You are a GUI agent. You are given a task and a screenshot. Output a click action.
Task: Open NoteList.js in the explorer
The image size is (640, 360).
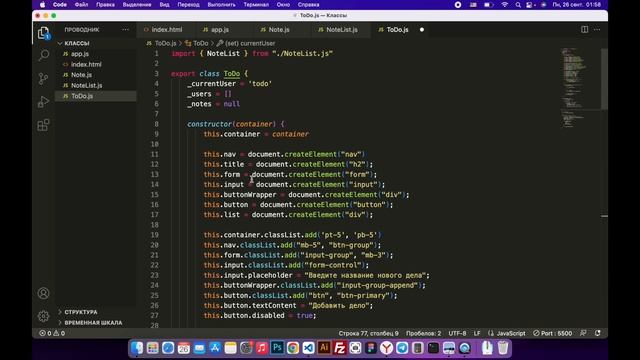pyautogui.click(x=96, y=86)
